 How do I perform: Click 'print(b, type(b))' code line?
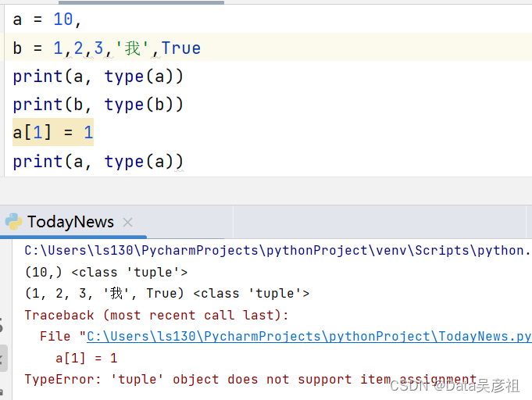pos(98,105)
